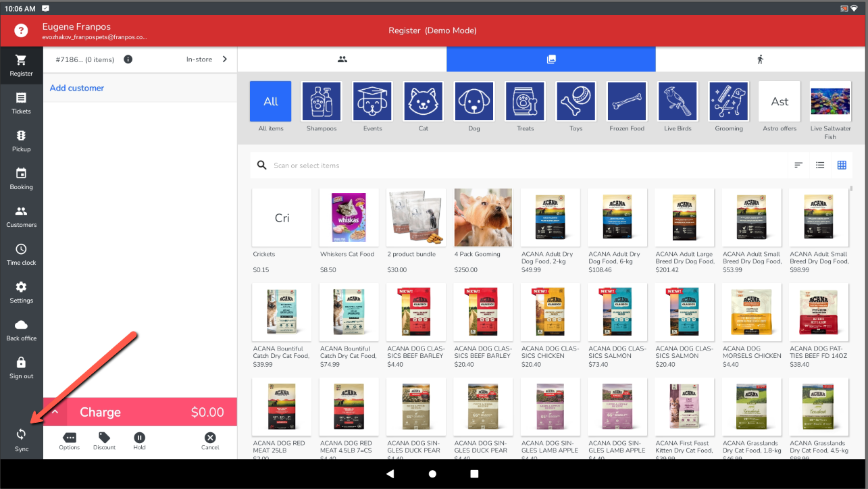Screen dimensions: 868x489
Task: Switch to the walking person tab
Action: [760, 59]
